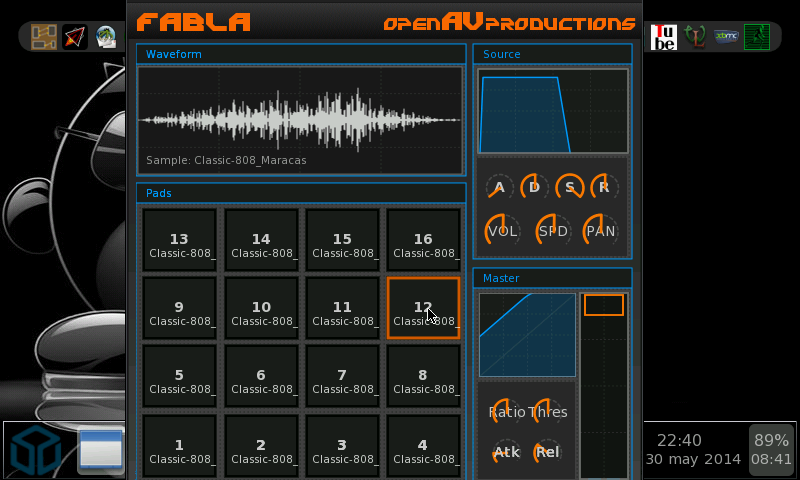Click the Attack (A) dial
This screenshot has height=480, width=800.
[x=499, y=187]
